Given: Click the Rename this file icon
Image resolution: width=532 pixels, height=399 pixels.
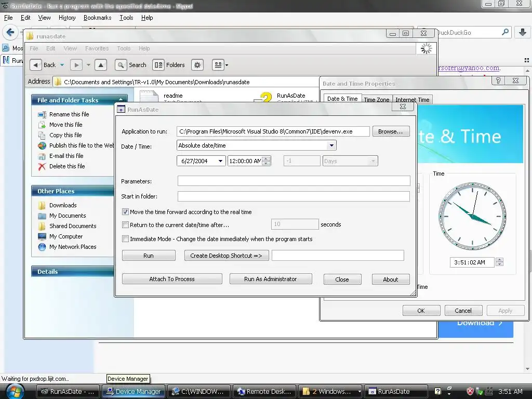Looking at the screenshot, I should point(42,114).
